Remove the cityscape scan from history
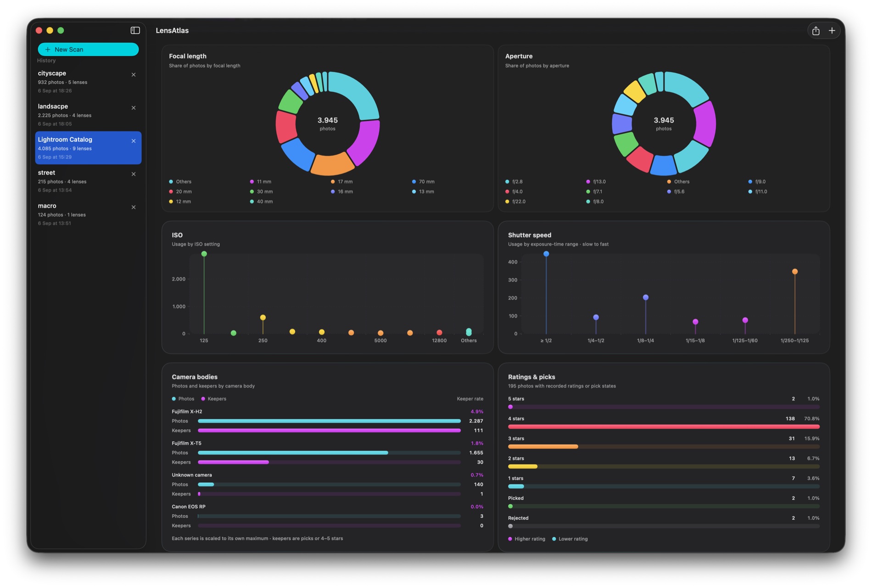 coord(134,75)
